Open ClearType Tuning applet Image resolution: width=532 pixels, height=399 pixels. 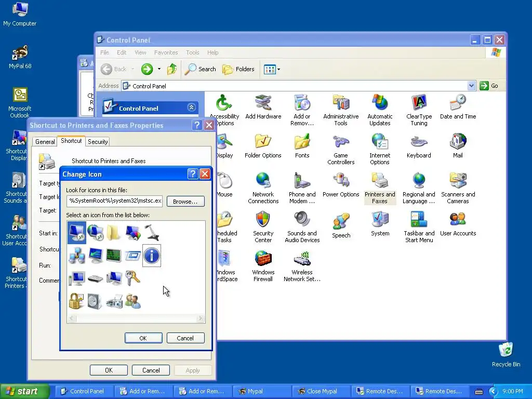419,110
